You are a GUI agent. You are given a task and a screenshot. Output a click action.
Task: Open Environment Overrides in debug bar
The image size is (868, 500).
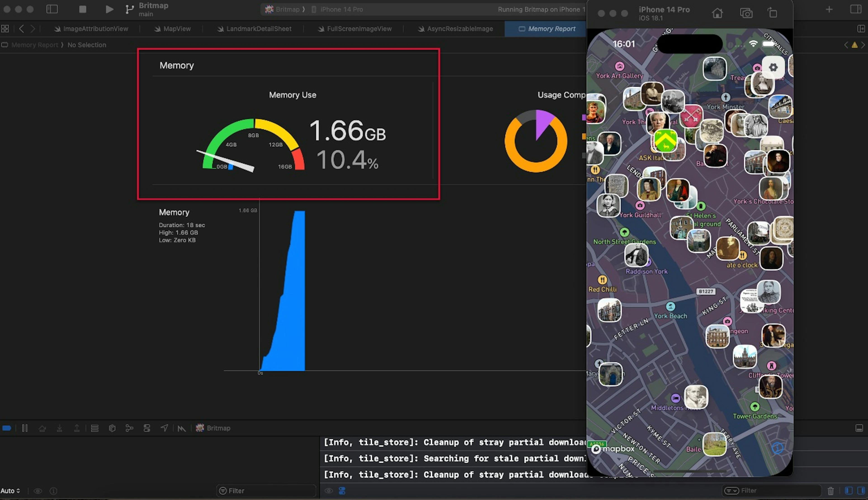click(x=147, y=428)
